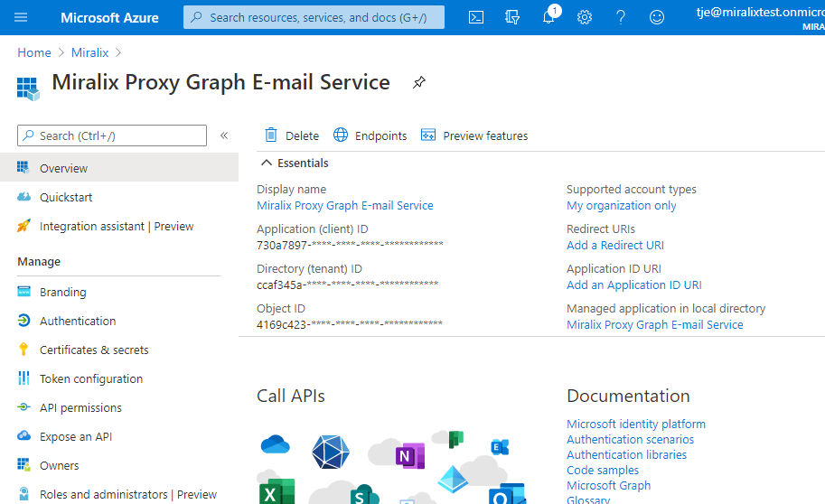
Task: Click Preview features toolbar label
Action: click(485, 135)
